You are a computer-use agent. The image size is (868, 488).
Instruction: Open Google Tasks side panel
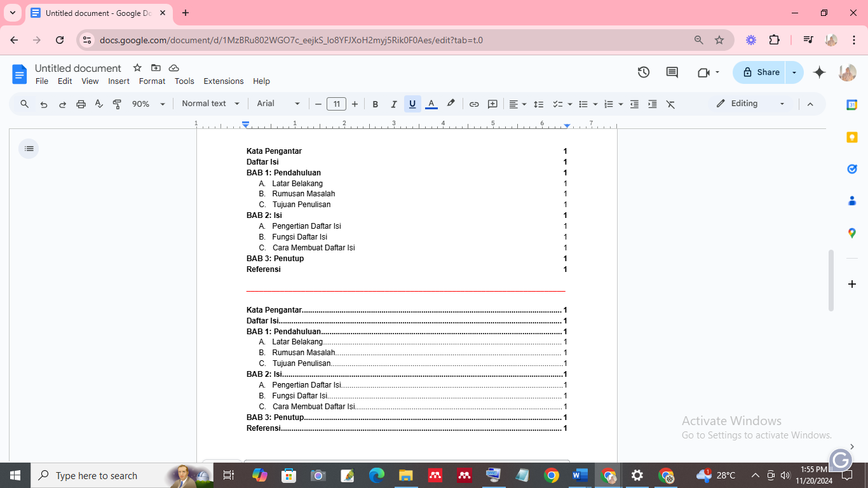(x=852, y=169)
